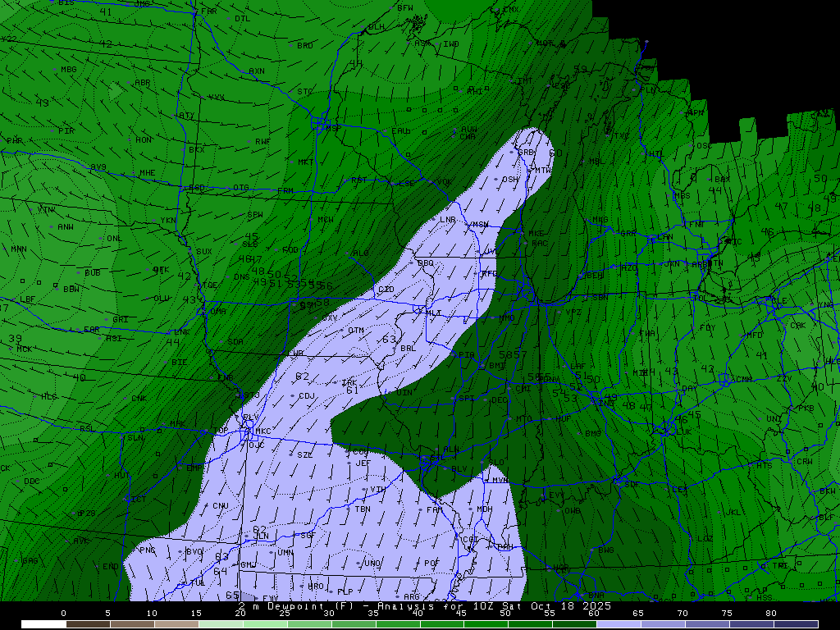Viewport: 840px width, 630px height.
Task: Click the 'MKC' station label
Action: [263, 431]
